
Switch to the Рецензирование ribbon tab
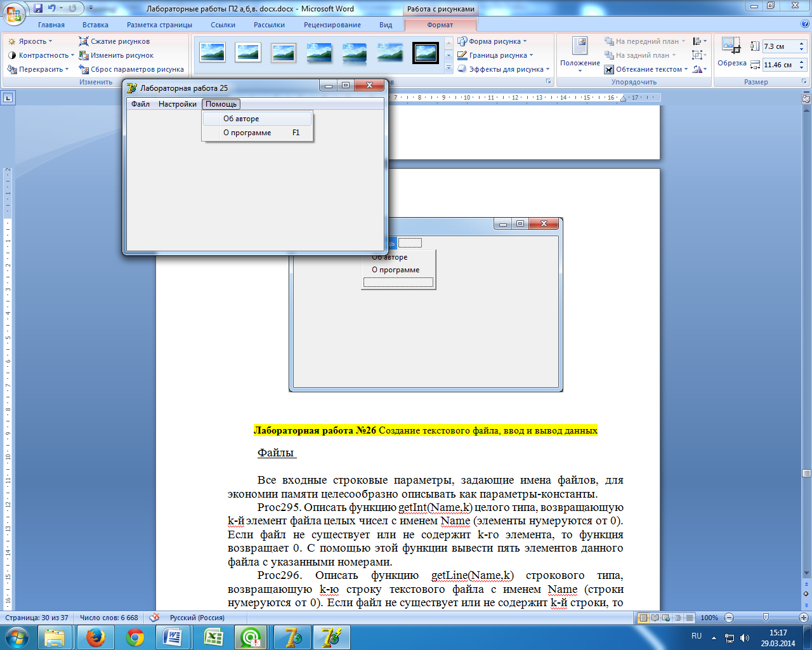332,25
